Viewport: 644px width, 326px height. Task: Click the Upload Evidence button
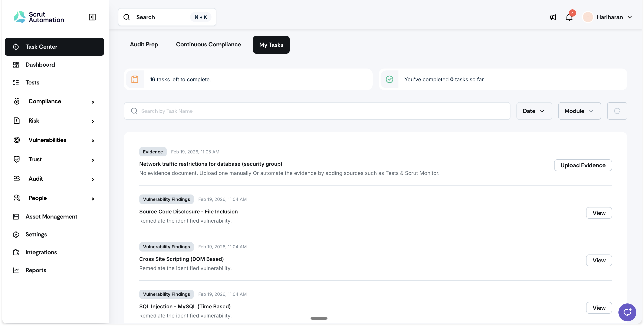click(582, 165)
